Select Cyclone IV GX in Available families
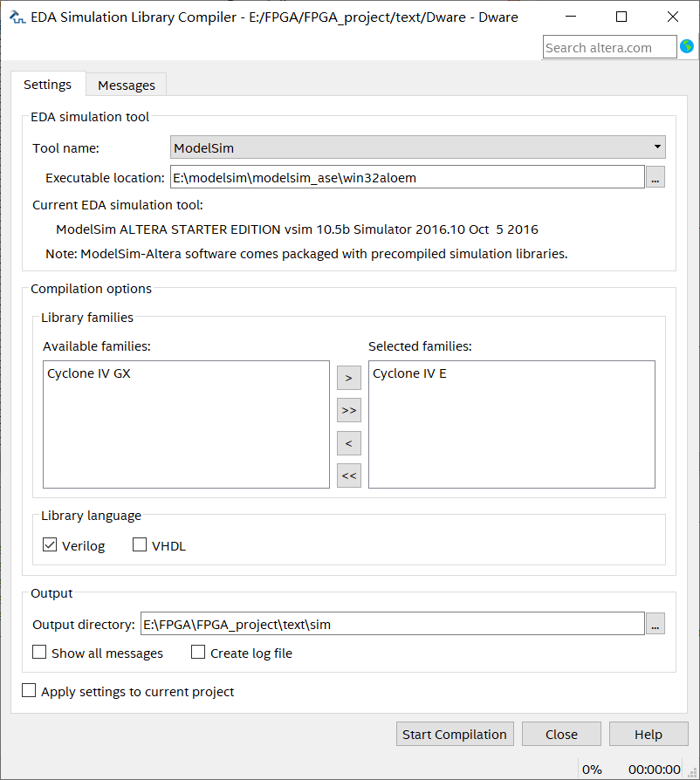Viewport: 700px width, 780px height. [x=89, y=374]
